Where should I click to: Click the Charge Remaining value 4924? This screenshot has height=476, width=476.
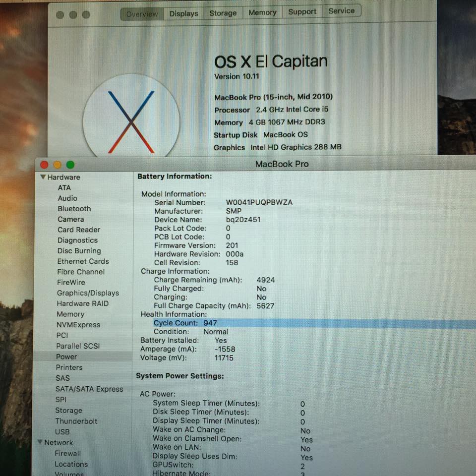[x=266, y=280]
